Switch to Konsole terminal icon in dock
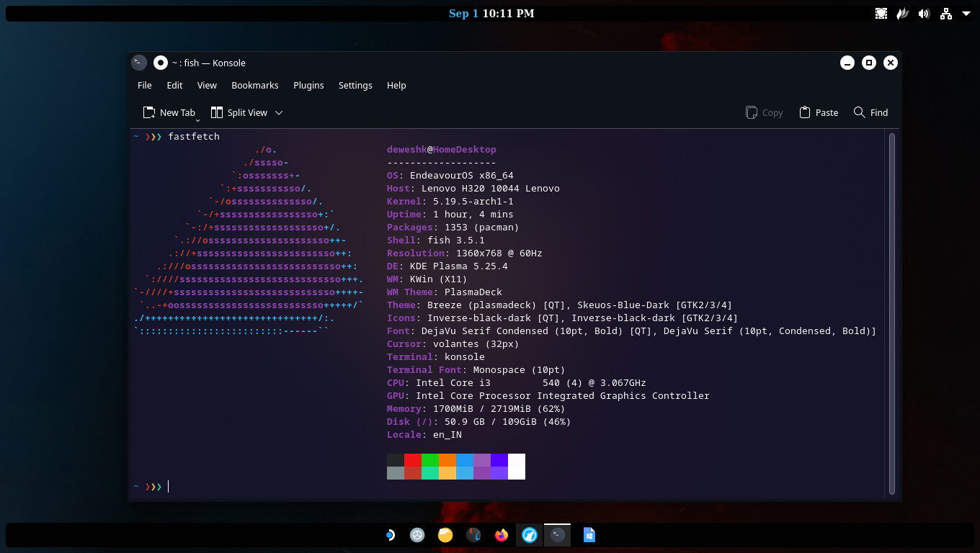Viewport: 980px width, 553px height. (x=558, y=535)
